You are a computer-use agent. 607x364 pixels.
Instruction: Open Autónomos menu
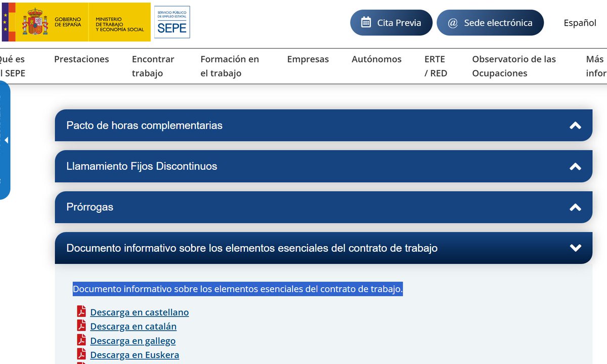click(x=377, y=59)
